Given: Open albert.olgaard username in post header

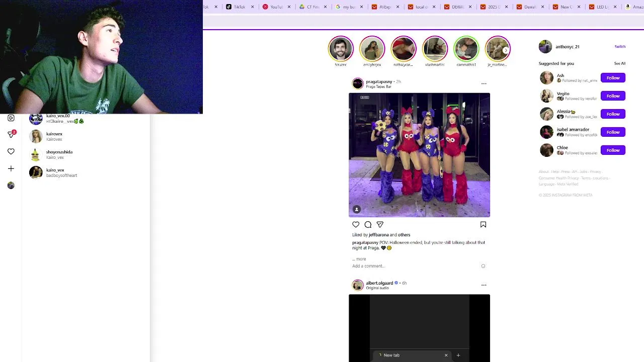Looking at the screenshot, I should tap(379, 283).
